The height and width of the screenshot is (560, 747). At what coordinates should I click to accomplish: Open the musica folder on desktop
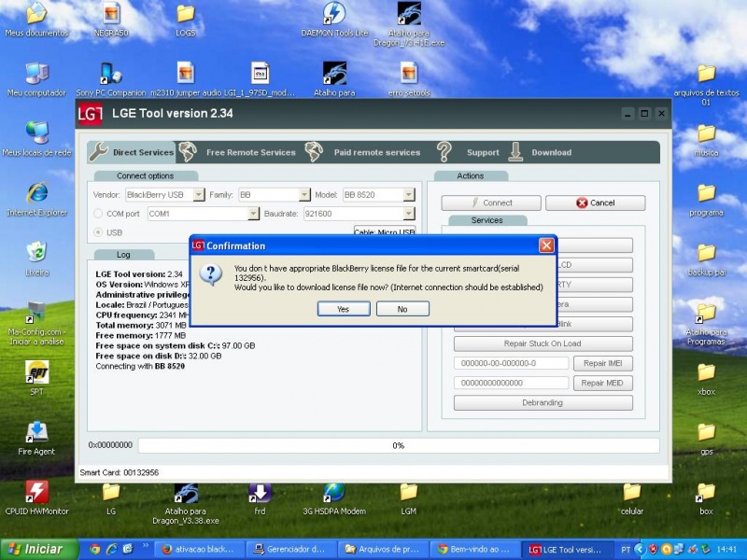pyautogui.click(x=707, y=139)
